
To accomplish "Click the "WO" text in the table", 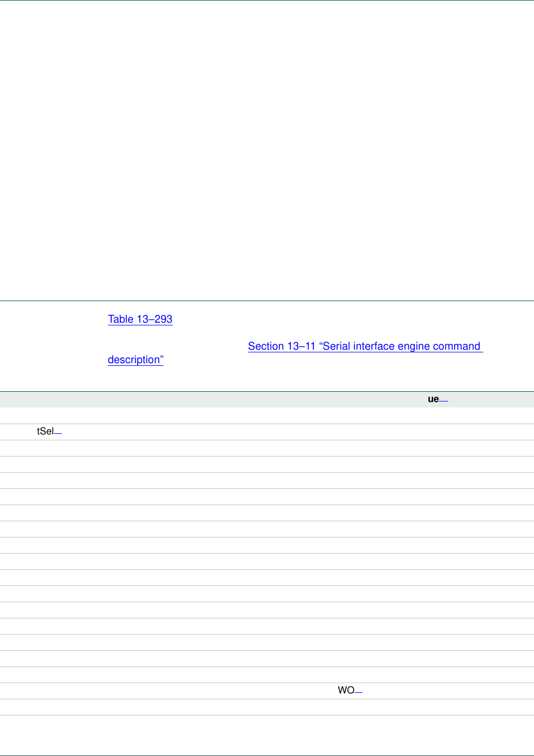I will pyautogui.click(x=346, y=691).
